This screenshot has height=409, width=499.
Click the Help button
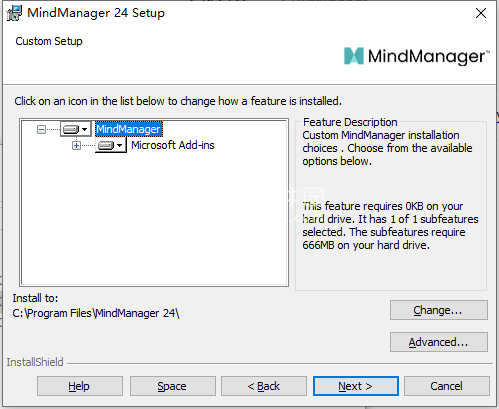(80, 386)
